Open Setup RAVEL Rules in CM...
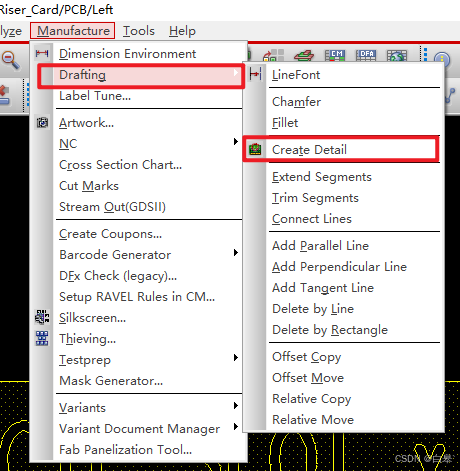460x471 pixels. [137, 297]
